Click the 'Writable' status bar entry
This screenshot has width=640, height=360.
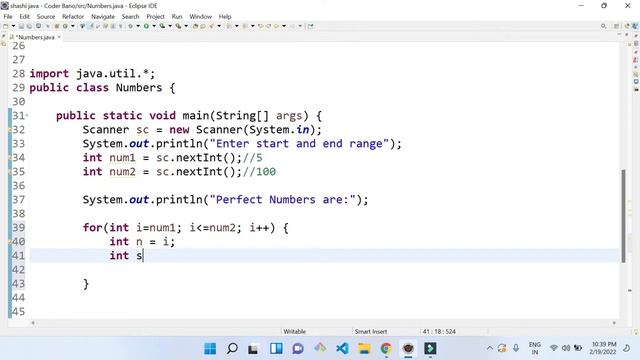point(294,331)
